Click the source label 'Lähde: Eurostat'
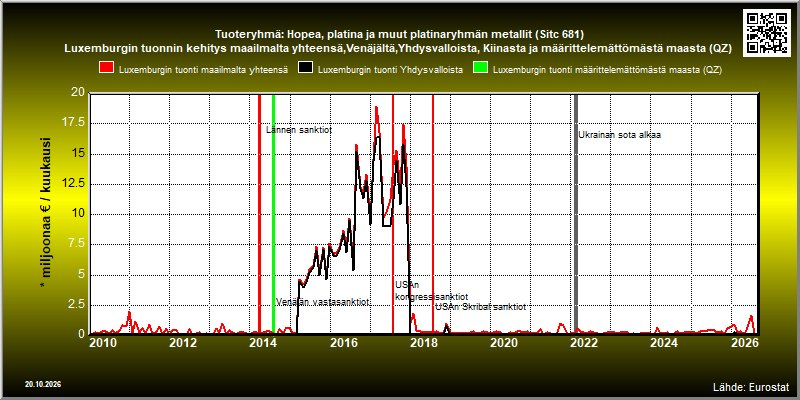This screenshot has width=800, height=400. point(751,386)
